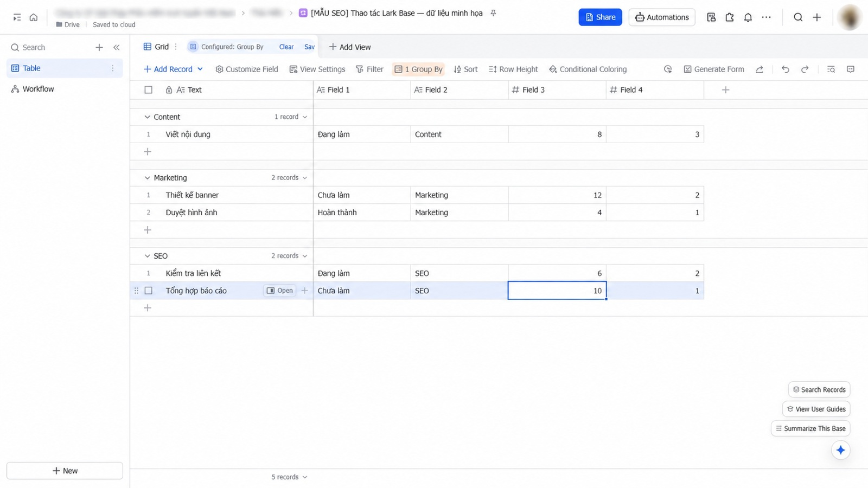Tick the select-all checkbox in header row
This screenshot has width=868, height=488.
click(x=148, y=90)
